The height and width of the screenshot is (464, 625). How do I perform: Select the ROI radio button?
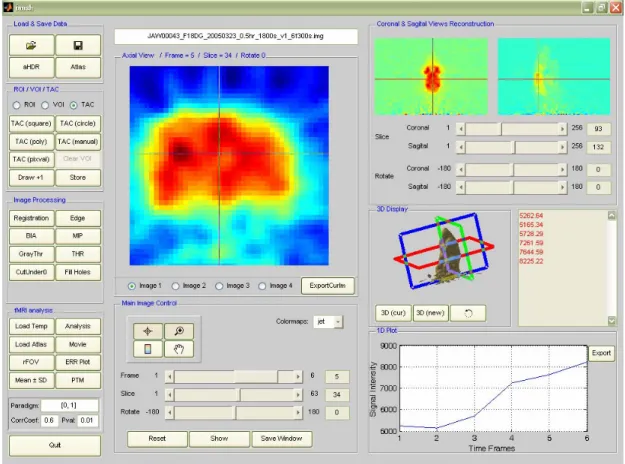pos(16,105)
